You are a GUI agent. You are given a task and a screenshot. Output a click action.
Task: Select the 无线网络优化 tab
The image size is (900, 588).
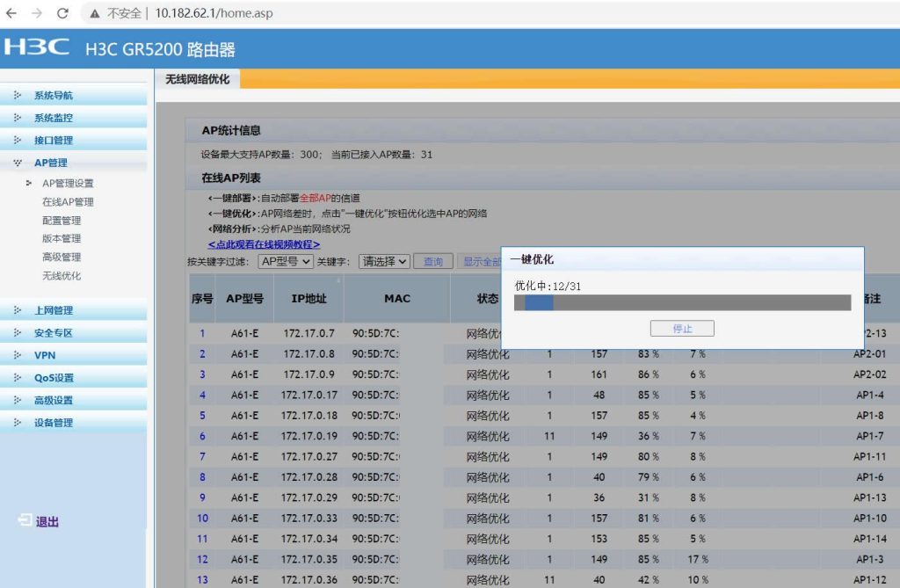[x=198, y=79]
